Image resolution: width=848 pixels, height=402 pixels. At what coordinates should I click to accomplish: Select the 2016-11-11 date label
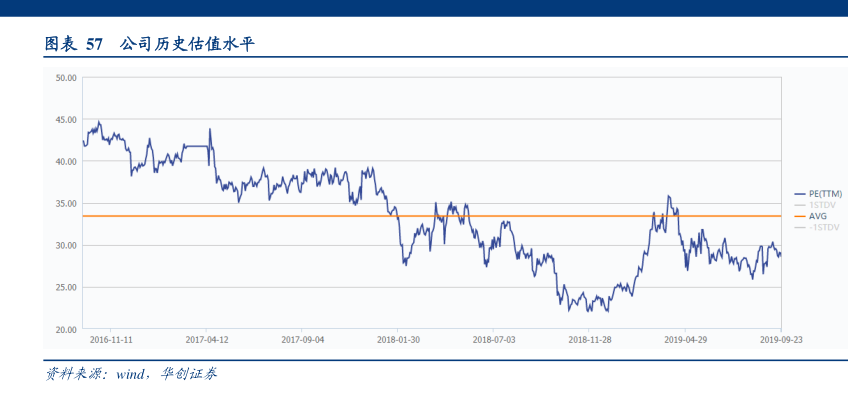[x=110, y=340]
